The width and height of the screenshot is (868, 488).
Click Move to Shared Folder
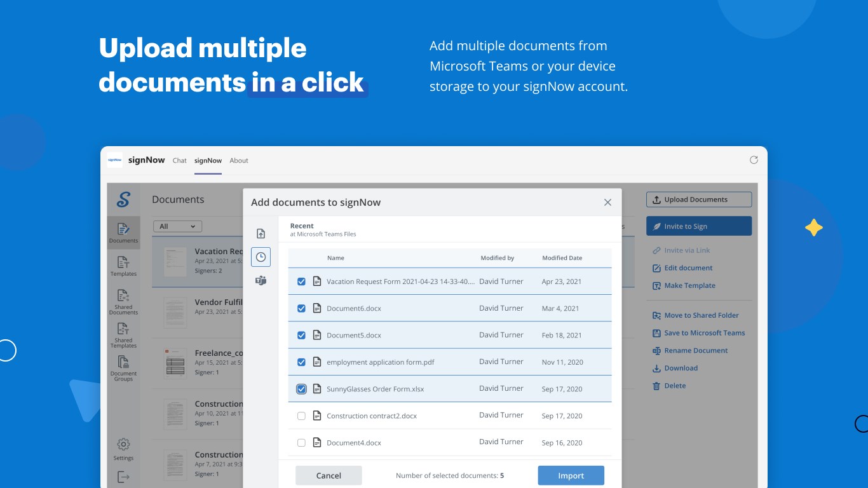[695, 315]
